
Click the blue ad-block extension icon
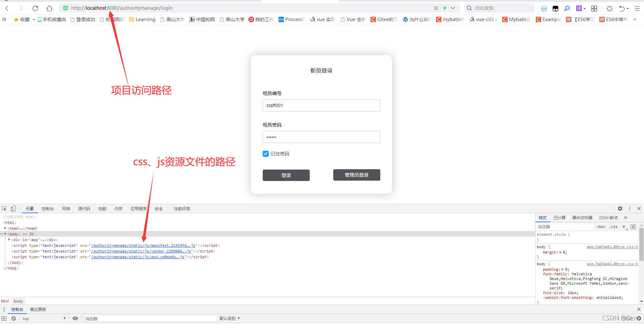[544, 8]
